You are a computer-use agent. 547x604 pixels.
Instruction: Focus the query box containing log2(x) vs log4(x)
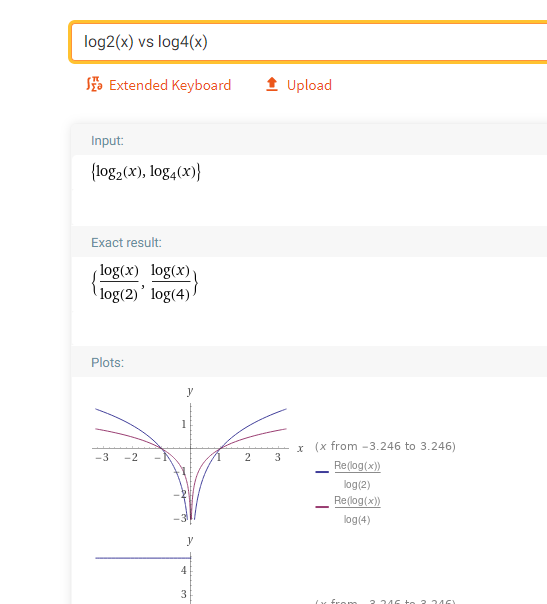[308, 42]
